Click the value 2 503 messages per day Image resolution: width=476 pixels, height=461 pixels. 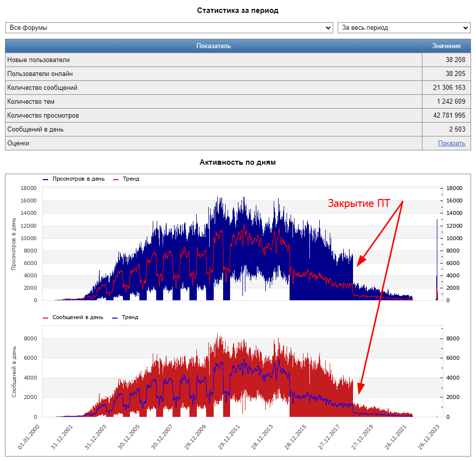[457, 130]
